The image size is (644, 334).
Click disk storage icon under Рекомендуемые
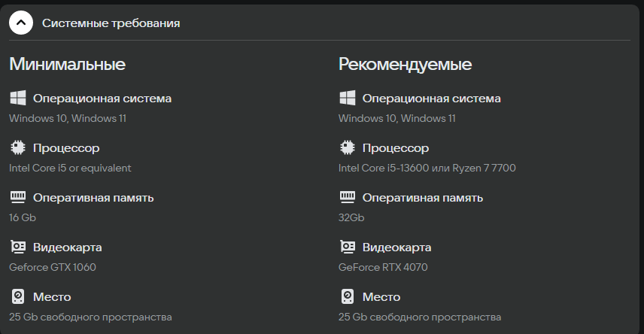point(347,296)
